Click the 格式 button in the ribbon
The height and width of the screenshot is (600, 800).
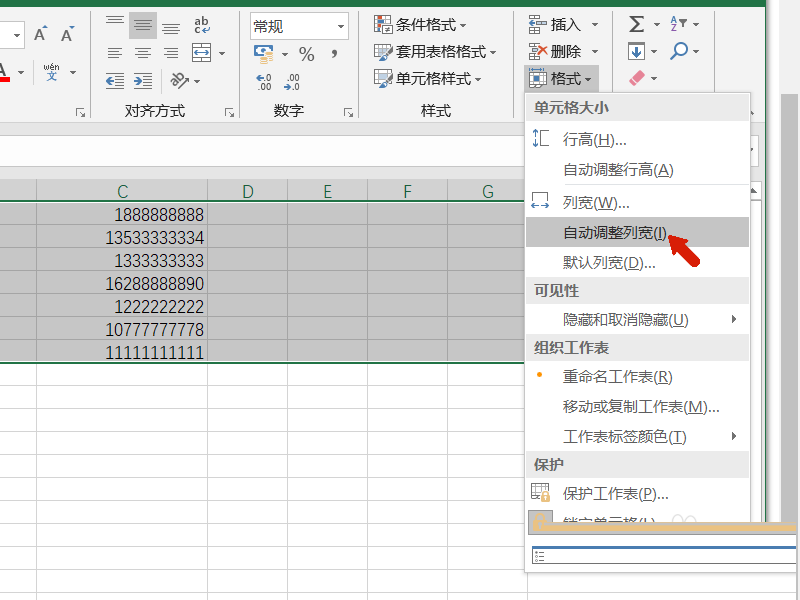point(561,79)
